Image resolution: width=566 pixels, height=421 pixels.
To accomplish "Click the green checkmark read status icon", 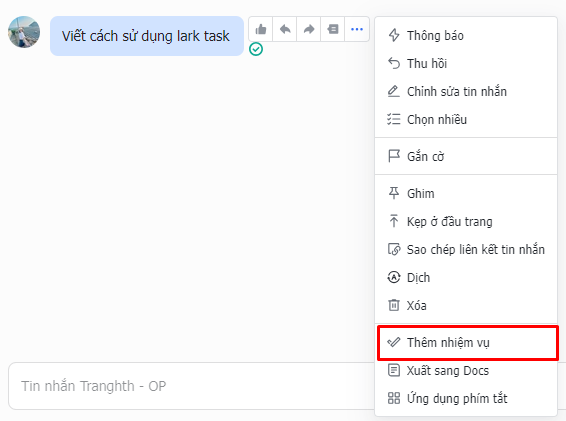I will pos(256,49).
